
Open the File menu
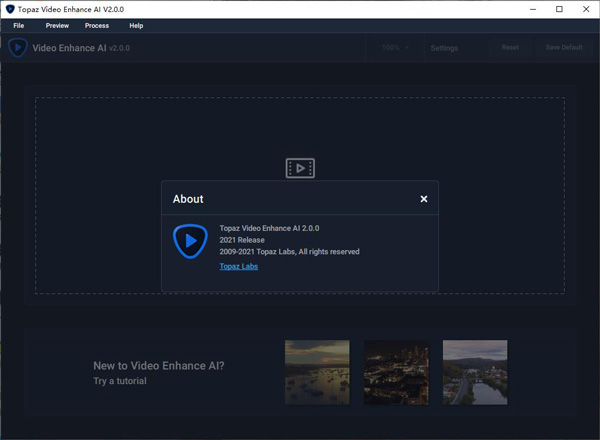click(x=18, y=26)
